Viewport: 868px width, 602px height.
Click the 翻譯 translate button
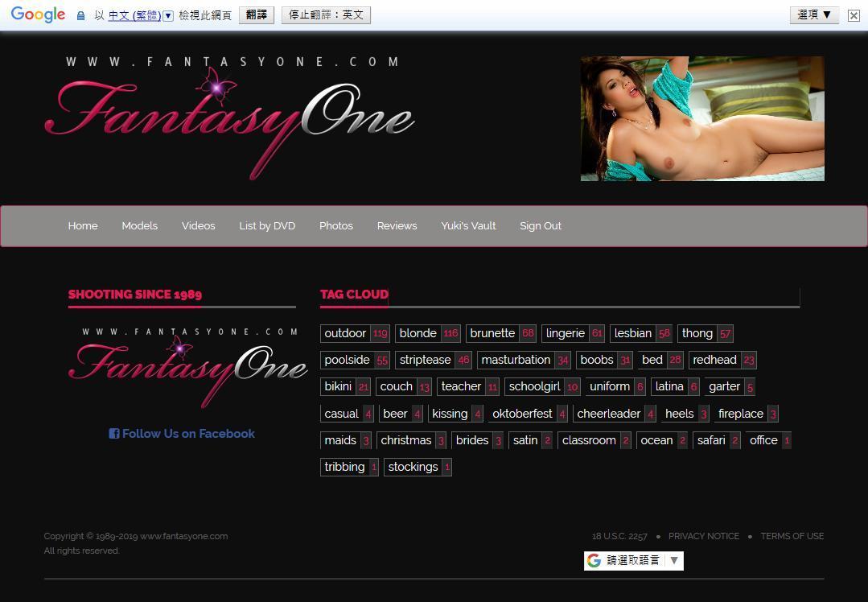point(257,15)
